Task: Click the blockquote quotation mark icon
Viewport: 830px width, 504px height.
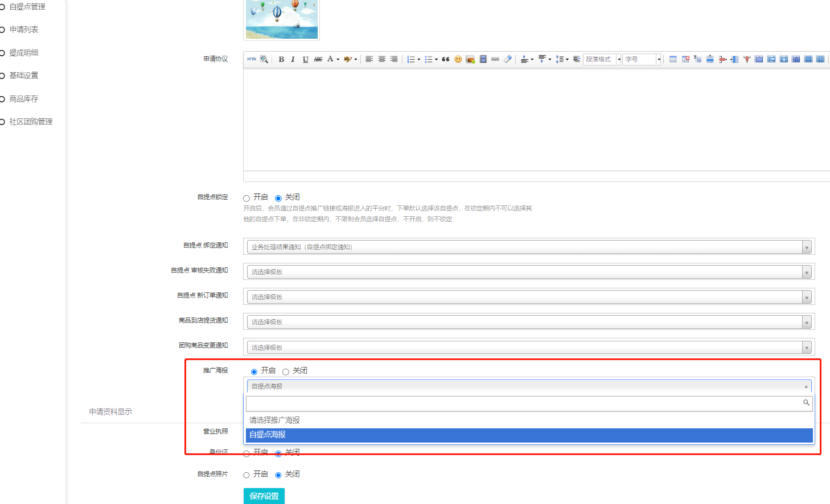Action: coord(446,59)
